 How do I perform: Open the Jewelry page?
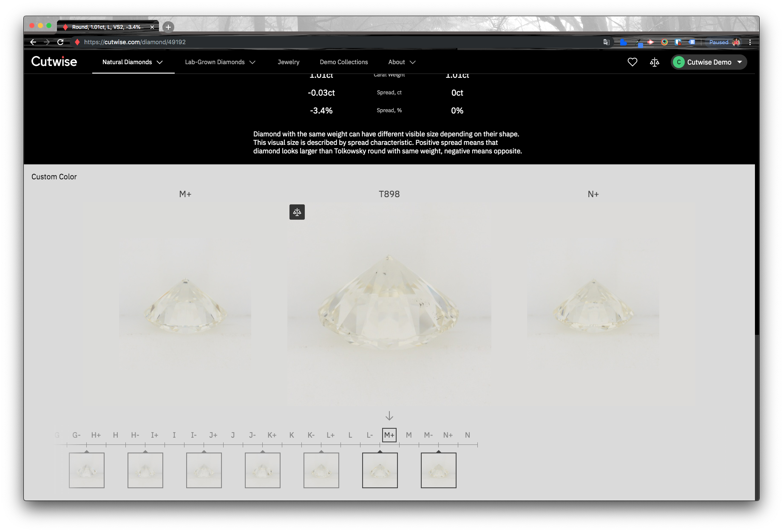[289, 62]
